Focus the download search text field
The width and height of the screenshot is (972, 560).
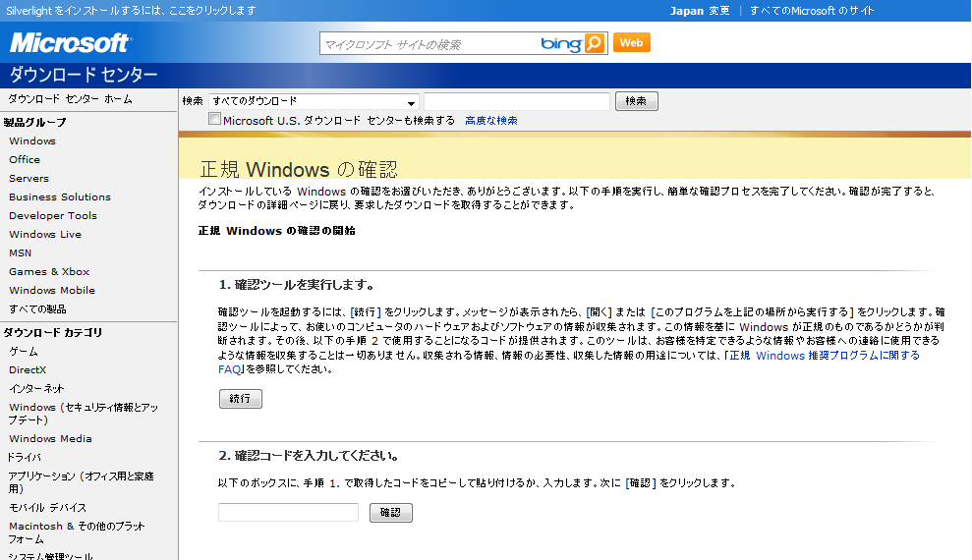click(x=517, y=101)
